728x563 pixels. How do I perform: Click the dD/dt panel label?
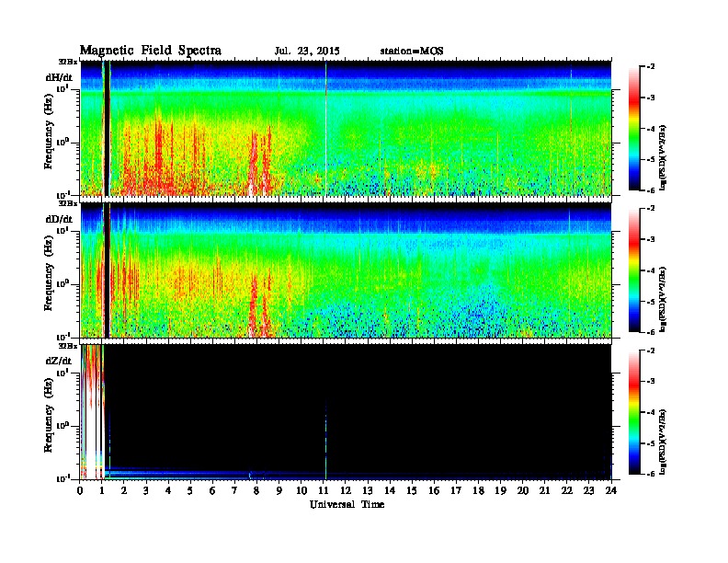tap(59, 219)
